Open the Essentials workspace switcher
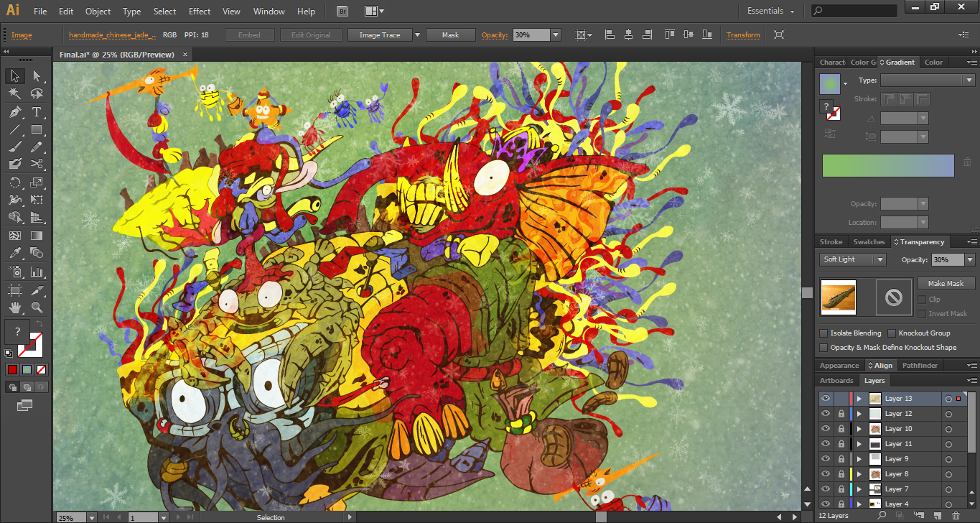The height and width of the screenshot is (523, 980). tap(771, 11)
